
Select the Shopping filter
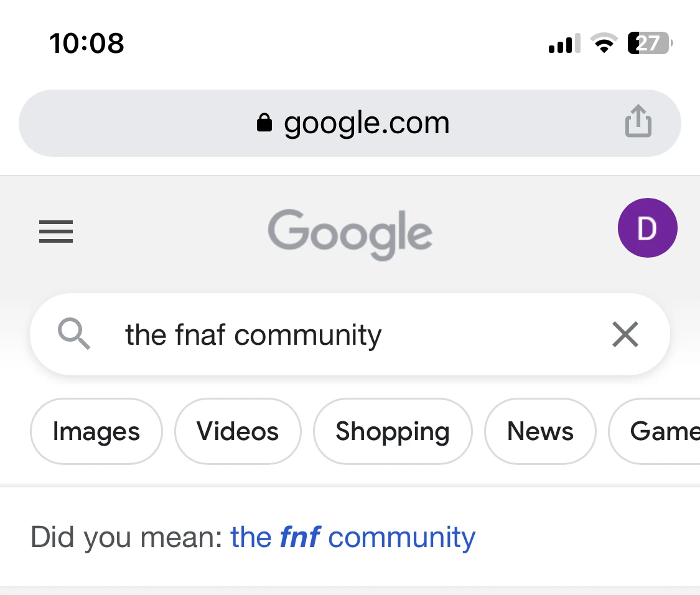[393, 431]
